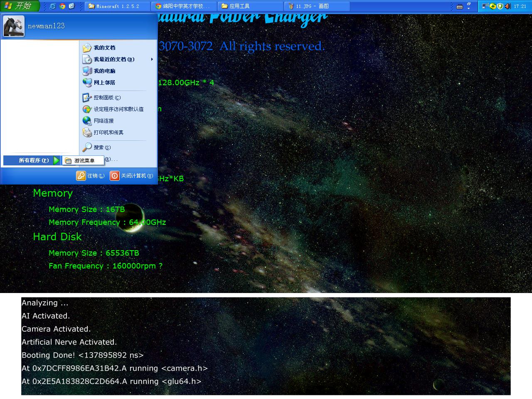
Task: Click the user avatar picture in Start menu
Action: pyautogui.click(x=14, y=26)
